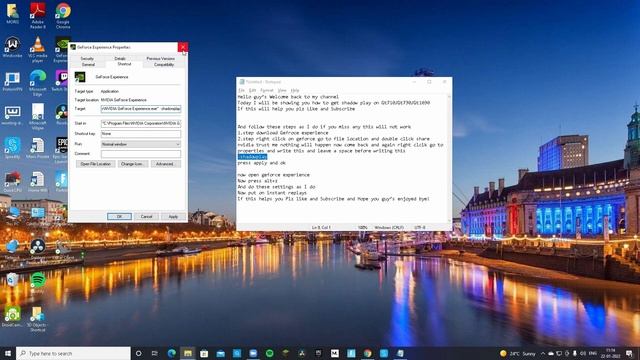This screenshot has width=640, height=360.
Task: Click the Shortcut key field
Action: [x=141, y=134]
